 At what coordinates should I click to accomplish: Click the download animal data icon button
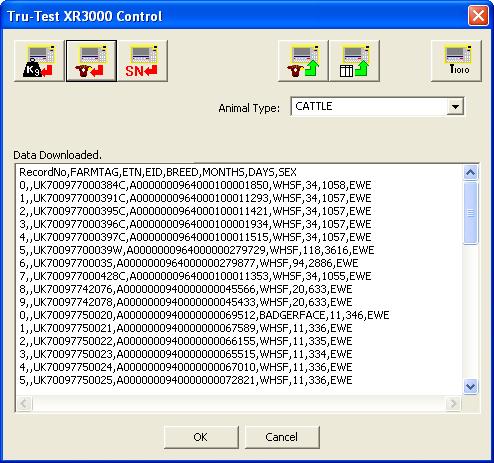[91, 61]
